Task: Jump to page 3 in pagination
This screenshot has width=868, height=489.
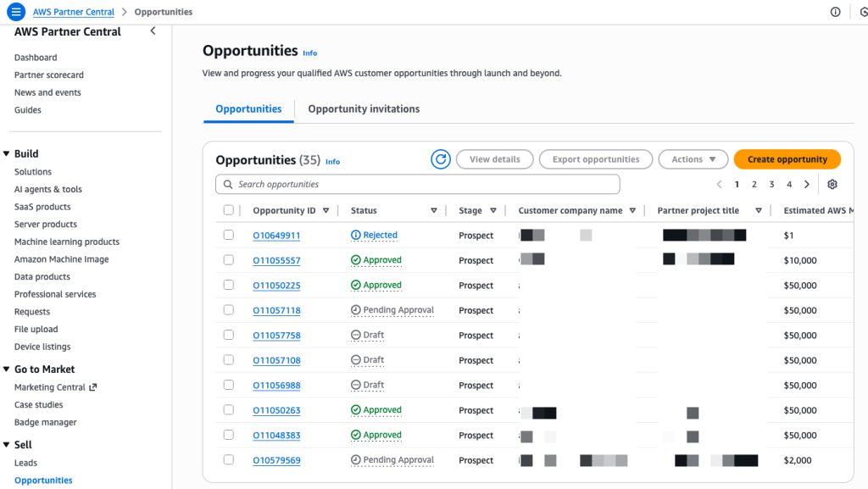Action: coord(771,183)
